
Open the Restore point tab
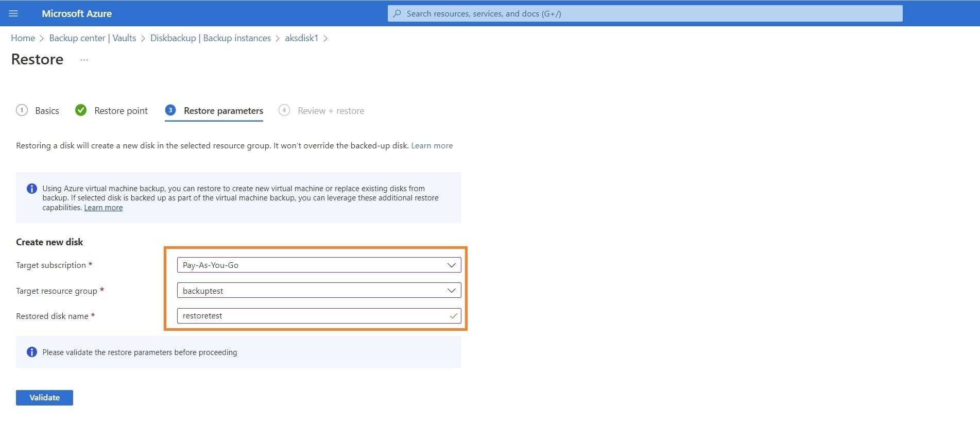click(121, 111)
